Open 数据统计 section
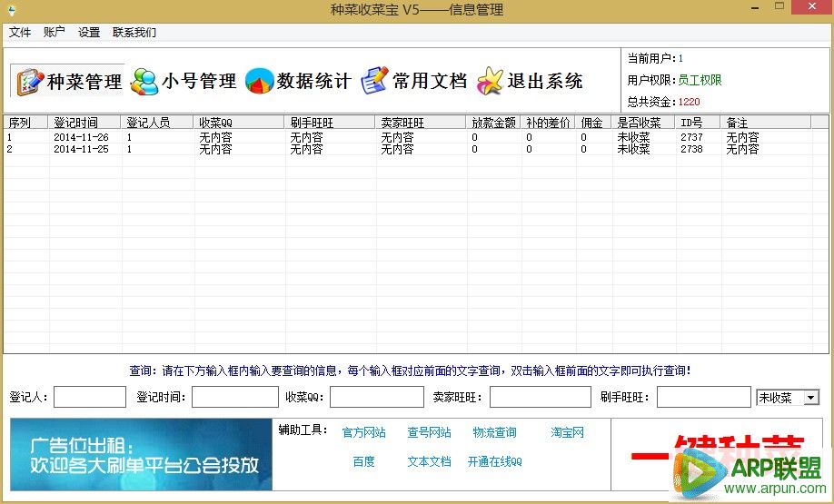The width and height of the screenshot is (834, 504). coord(298,81)
